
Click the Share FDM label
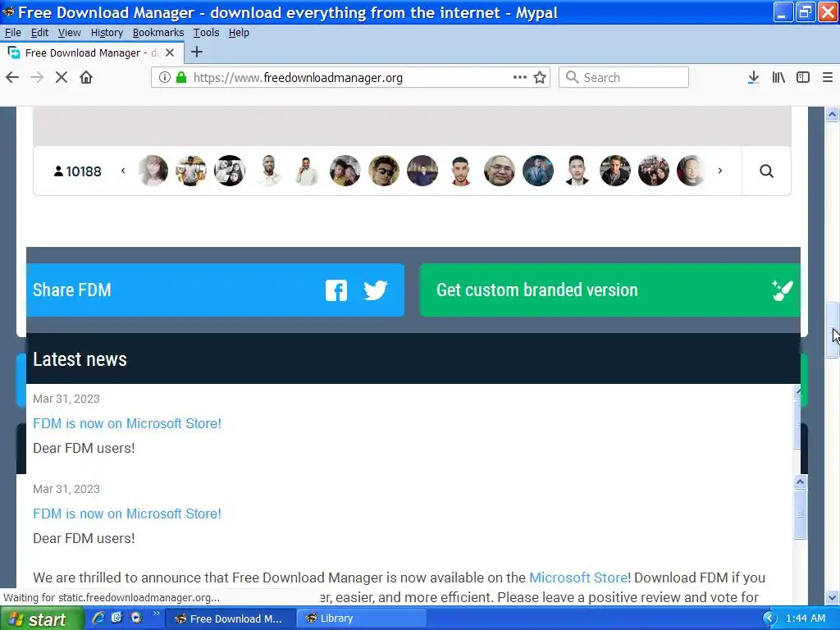coord(72,290)
